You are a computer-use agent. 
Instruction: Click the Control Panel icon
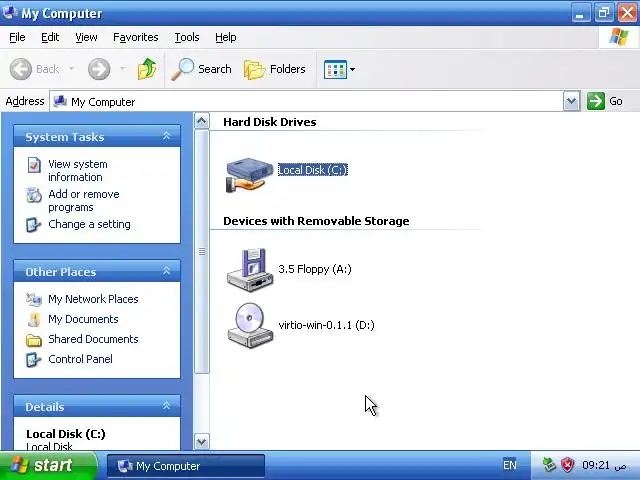(x=33, y=360)
